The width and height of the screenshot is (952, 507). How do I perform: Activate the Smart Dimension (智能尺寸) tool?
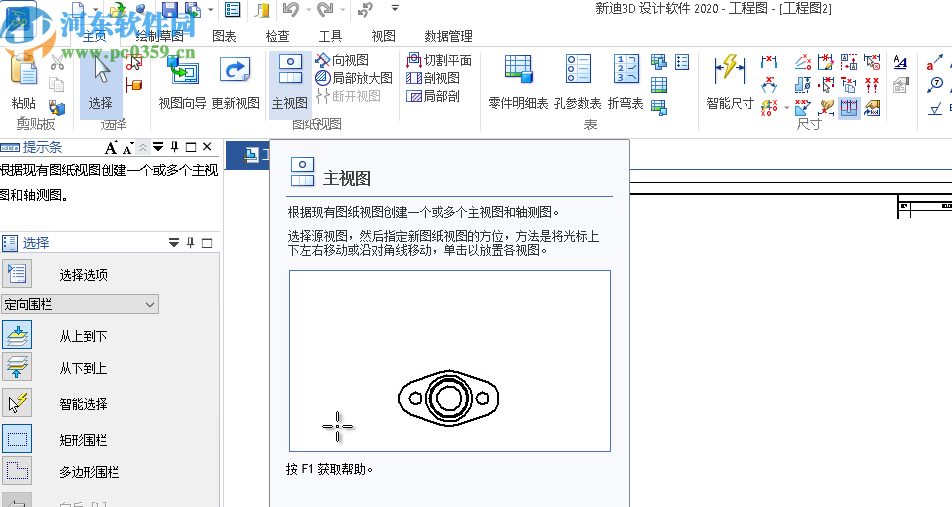[x=729, y=82]
